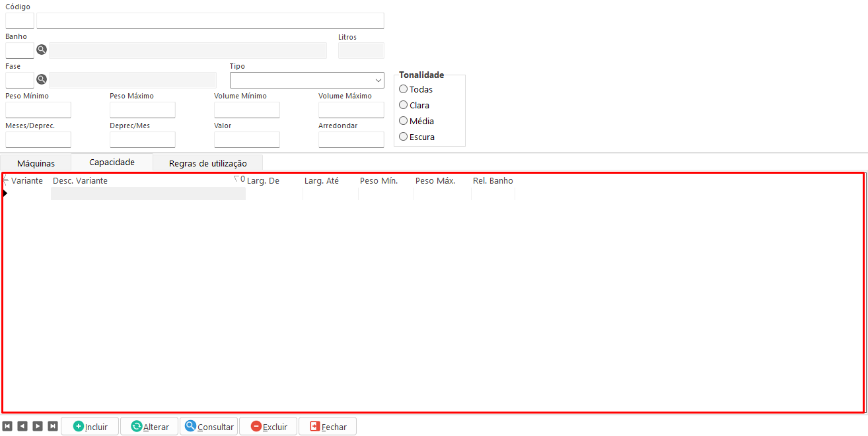Pick the Média tonalidade radio button
The width and height of the screenshot is (868, 436).
tap(404, 121)
